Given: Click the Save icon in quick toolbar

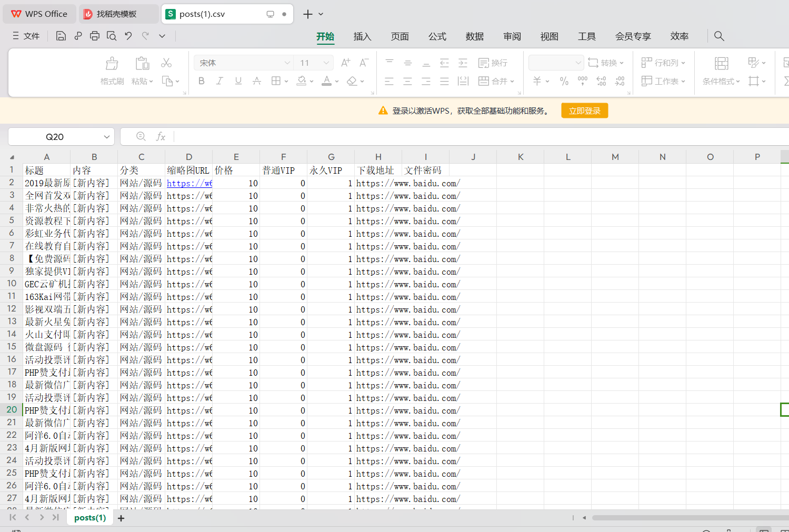Looking at the screenshot, I should (x=61, y=36).
